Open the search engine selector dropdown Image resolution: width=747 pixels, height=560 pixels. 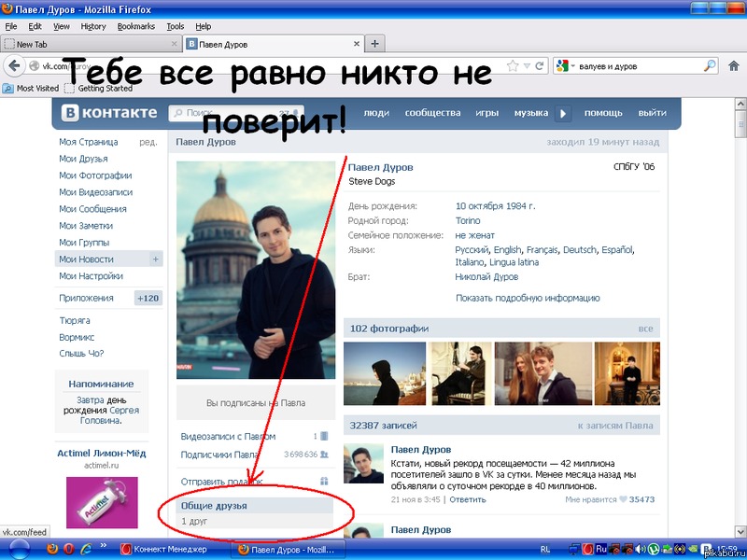(x=566, y=66)
